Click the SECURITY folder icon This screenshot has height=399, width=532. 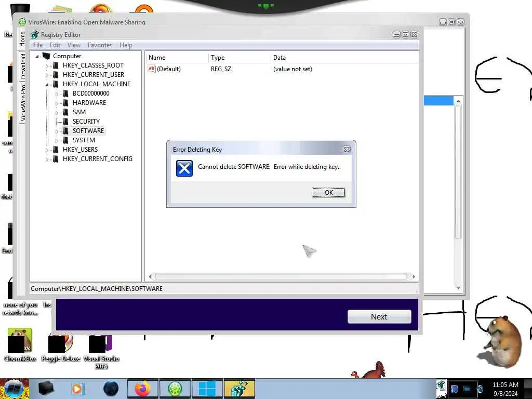pyautogui.click(x=65, y=121)
